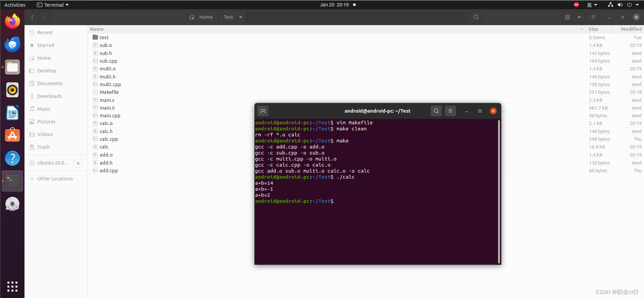Select the multi.h file
The height and width of the screenshot is (298, 644).
point(366,77)
